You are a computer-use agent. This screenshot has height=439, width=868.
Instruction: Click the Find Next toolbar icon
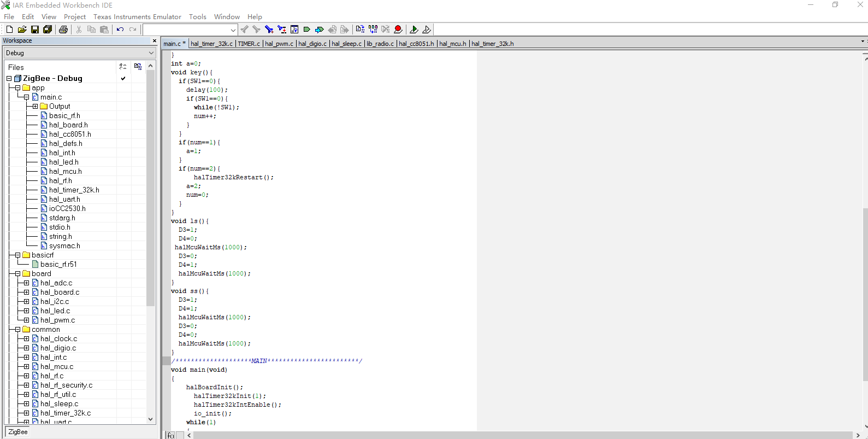pos(256,30)
